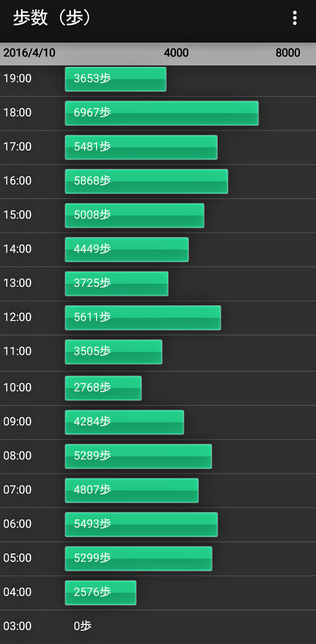Tap the 11:00 bar showing 3505歩
The image size is (316, 644).
[x=114, y=352]
